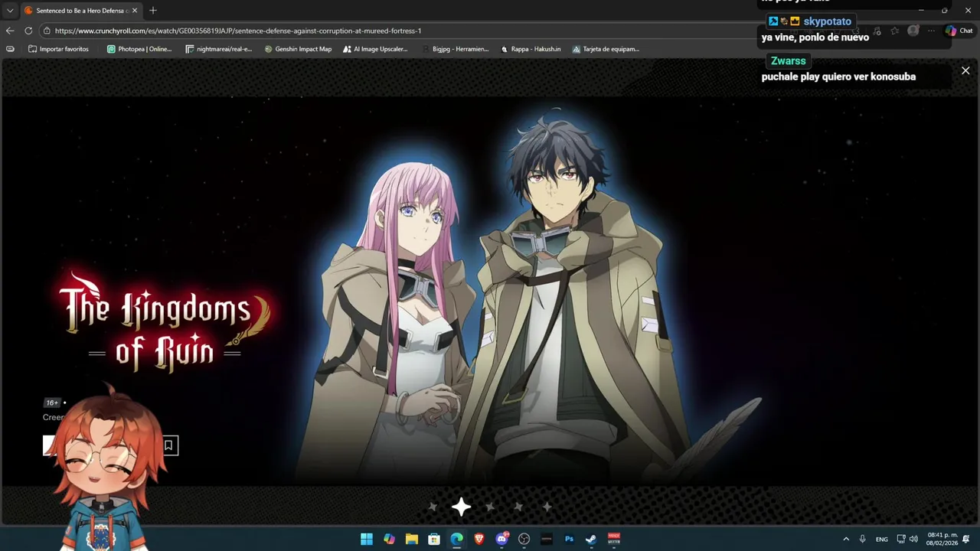This screenshot has height=551, width=980.
Task: Open the volume speaker tray icon
Action: (x=913, y=539)
